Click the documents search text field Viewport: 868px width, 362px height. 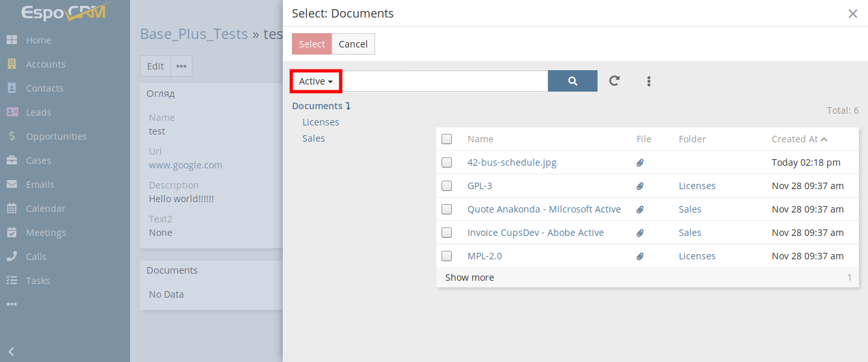445,81
